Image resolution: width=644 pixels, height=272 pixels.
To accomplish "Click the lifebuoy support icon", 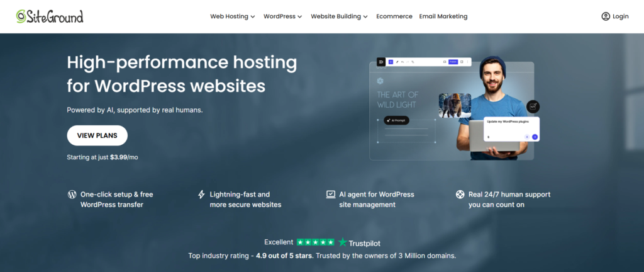I will (x=460, y=195).
